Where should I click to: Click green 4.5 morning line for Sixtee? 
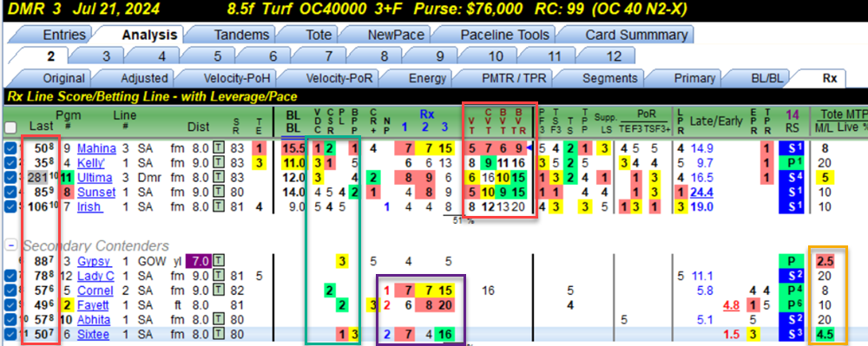point(825,335)
